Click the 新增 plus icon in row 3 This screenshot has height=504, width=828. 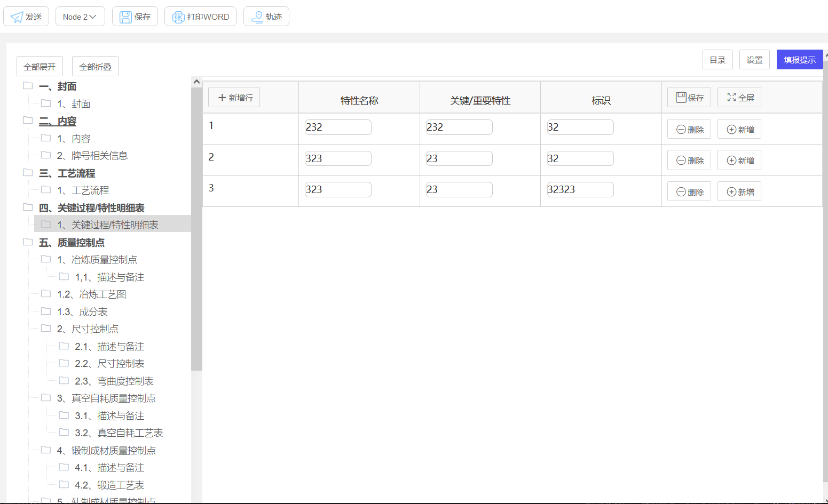pyautogui.click(x=731, y=192)
